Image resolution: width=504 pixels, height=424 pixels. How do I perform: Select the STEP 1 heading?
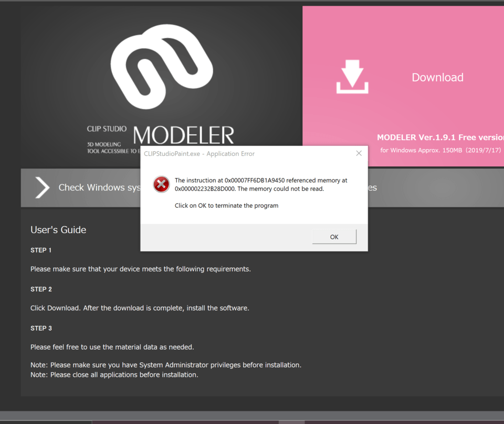tap(41, 250)
